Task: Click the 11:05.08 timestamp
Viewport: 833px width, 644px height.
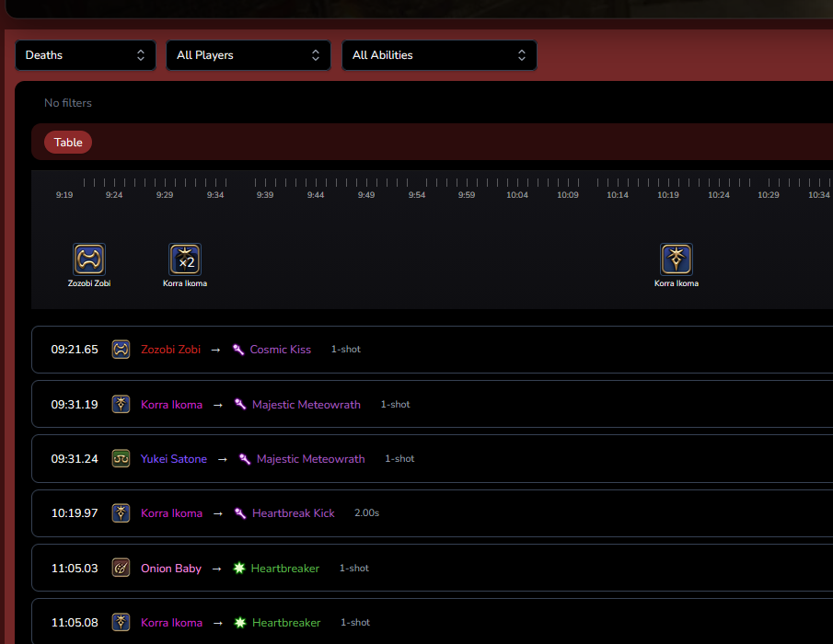Action: click(x=75, y=622)
